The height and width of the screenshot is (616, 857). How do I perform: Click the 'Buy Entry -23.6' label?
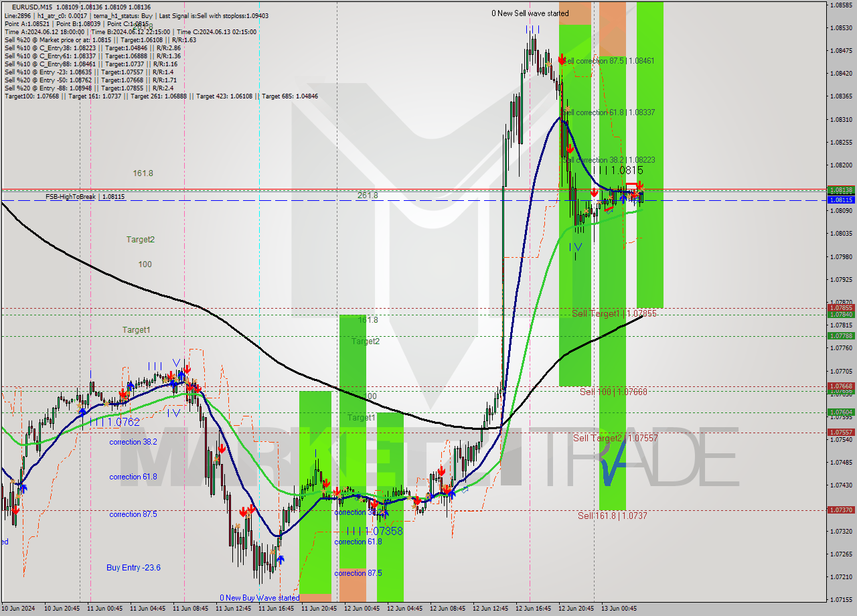pyautogui.click(x=133, y=568)
